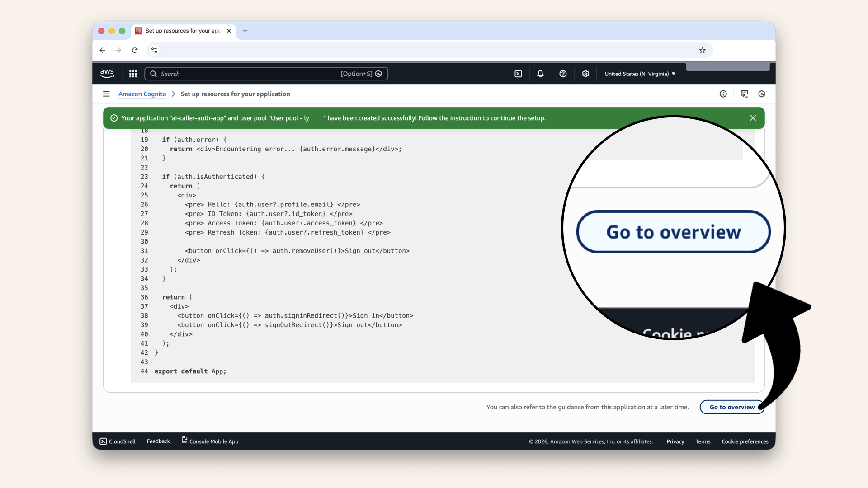
Task: Dismiss the green success banner
Action: click(753, 118)
